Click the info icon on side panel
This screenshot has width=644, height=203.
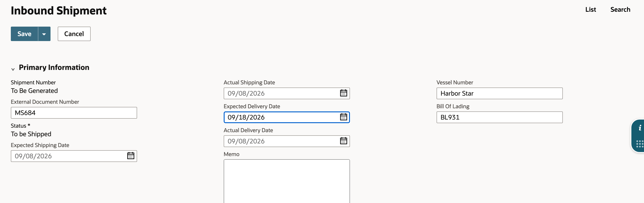(640, 128)
